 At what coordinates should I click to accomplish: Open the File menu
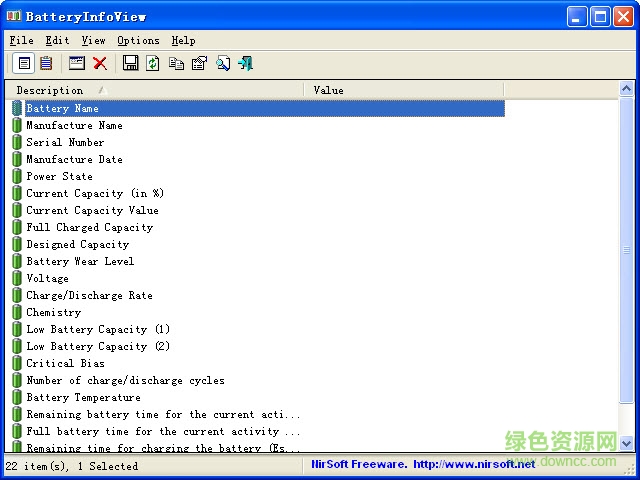click(x=21, y=40)
